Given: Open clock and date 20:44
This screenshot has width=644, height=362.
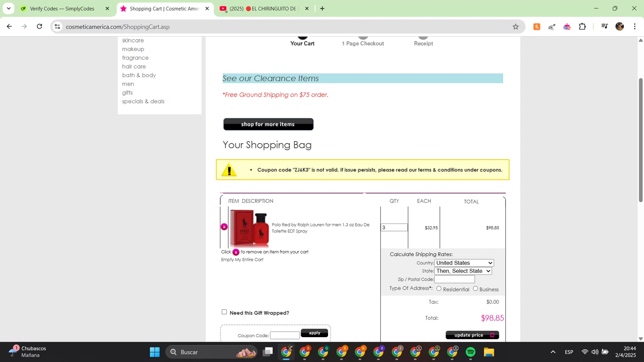Looking at the screenshot, I should pos(626,352).
